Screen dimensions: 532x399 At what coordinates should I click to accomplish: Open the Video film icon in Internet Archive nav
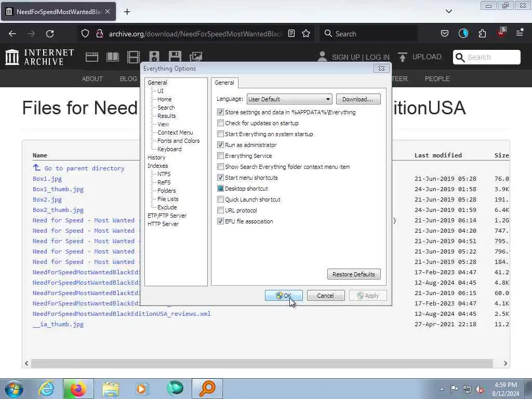[134, 57]
